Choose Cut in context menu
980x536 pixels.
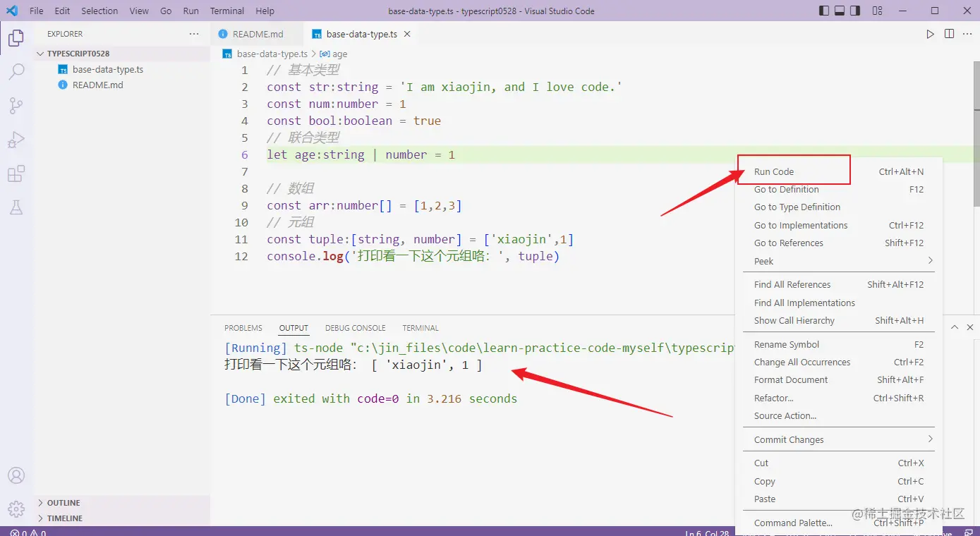coord(839,463)
